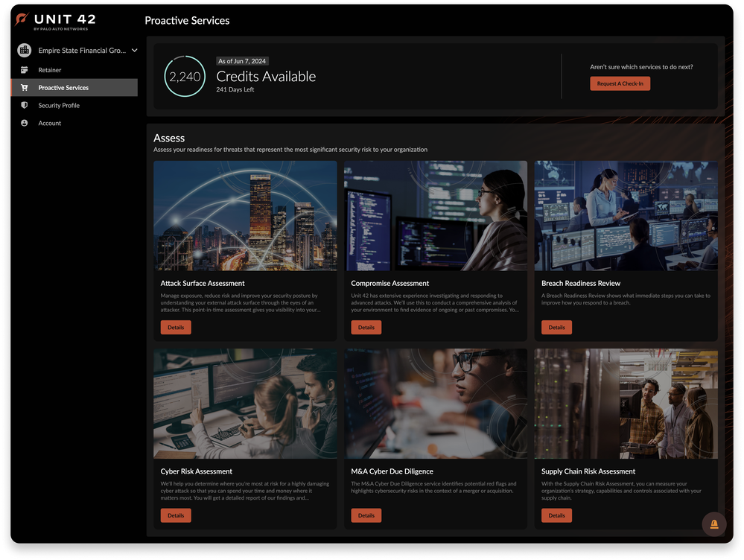View Details for Compromise Assessment
The width and height of the screenshot is (744, 560).
click(x=366, y=328)
